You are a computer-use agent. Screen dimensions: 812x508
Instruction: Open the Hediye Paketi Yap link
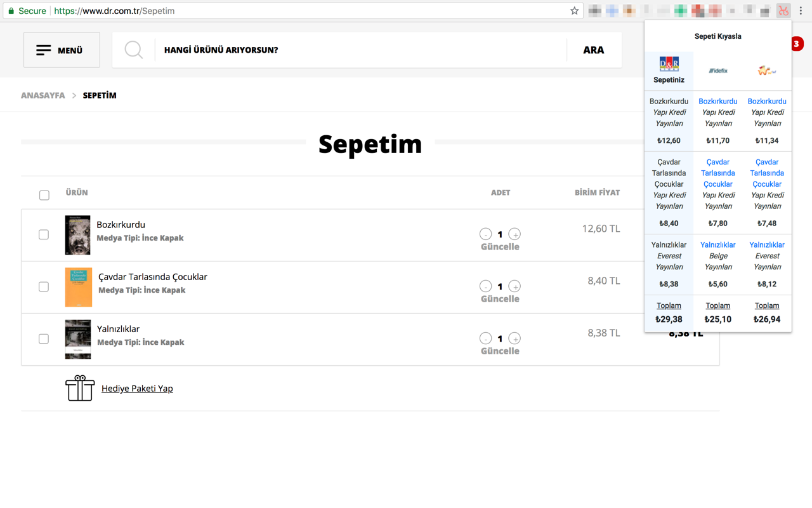point(137,389)
